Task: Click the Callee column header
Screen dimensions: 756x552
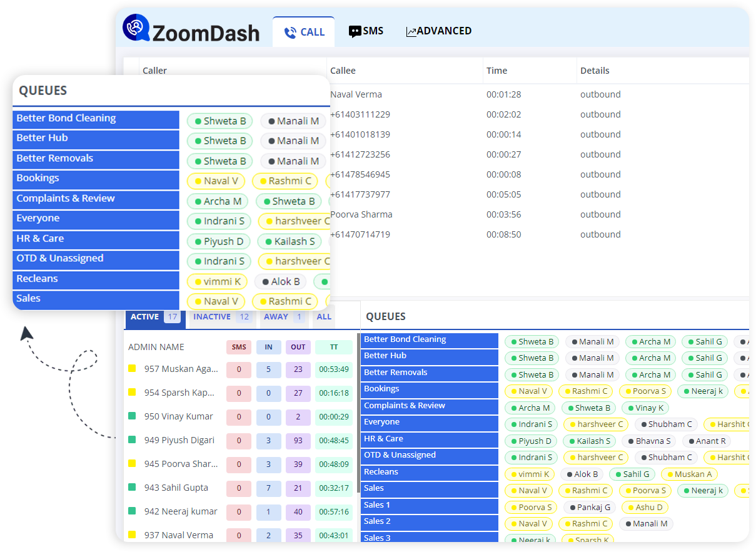Action: pyautogui.click(x=343, y=71)
